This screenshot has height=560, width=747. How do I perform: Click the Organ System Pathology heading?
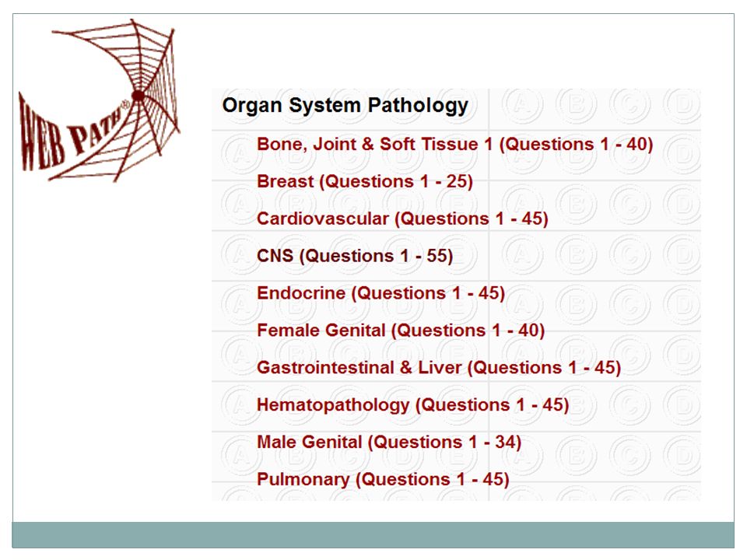345,105
